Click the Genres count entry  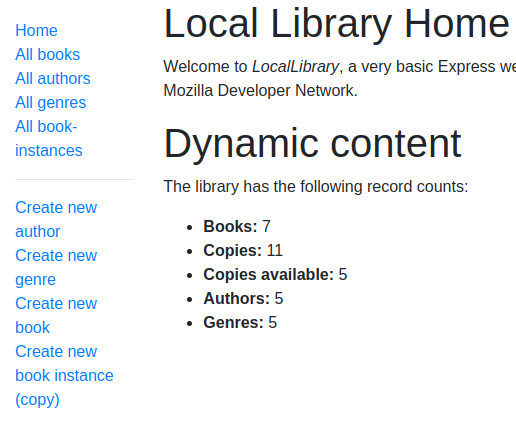(x=240, y=323)
